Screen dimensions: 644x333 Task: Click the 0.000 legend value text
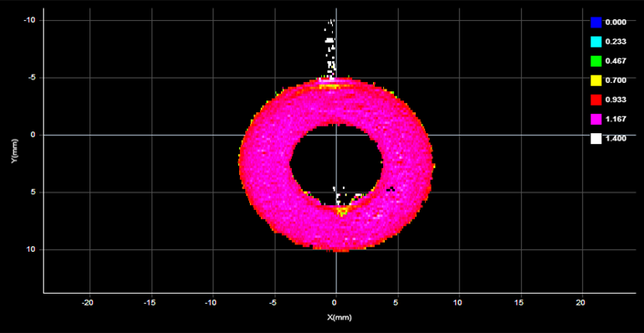coord(616,22)
